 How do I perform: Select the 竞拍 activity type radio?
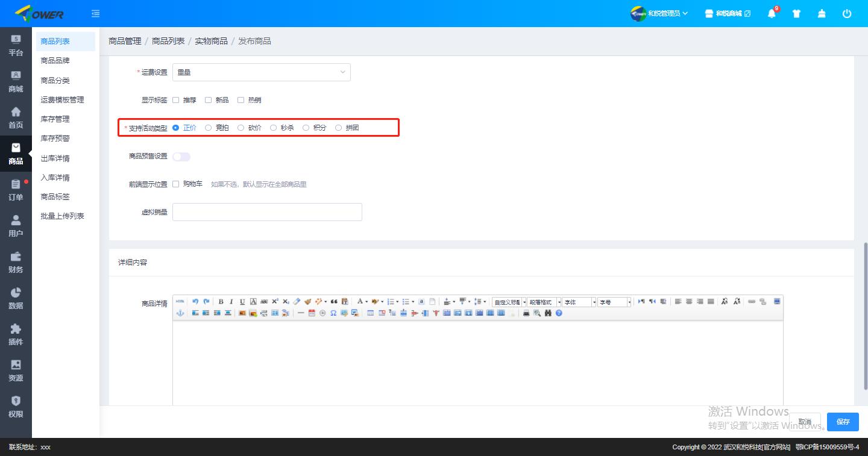(209, 128)
